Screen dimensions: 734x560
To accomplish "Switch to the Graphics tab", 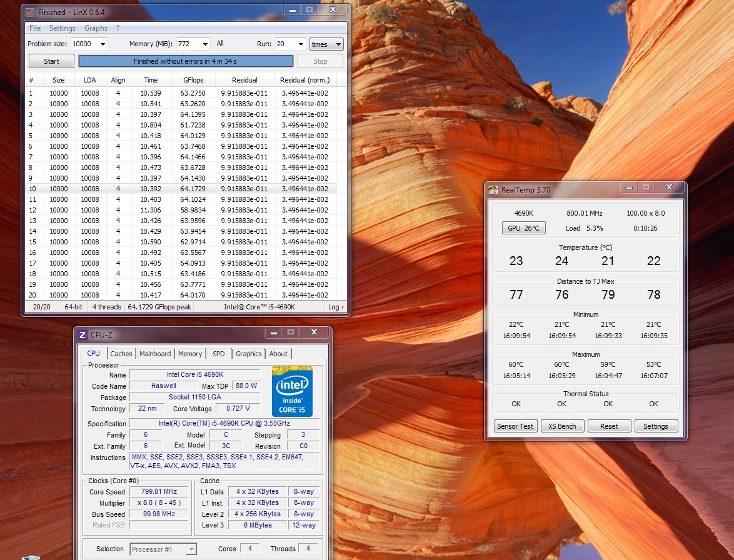I will pyautogui.click(x=249, y=354).
